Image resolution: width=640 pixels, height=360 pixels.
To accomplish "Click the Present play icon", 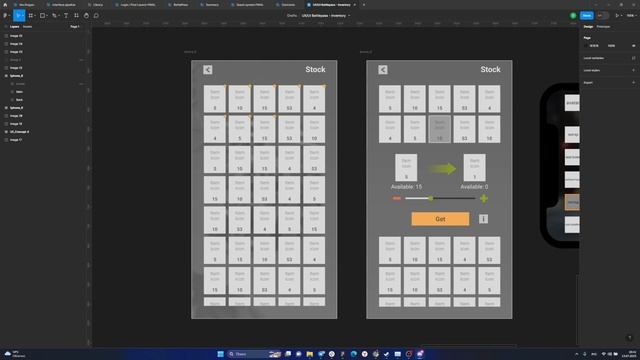I will [x=617, y=16].
